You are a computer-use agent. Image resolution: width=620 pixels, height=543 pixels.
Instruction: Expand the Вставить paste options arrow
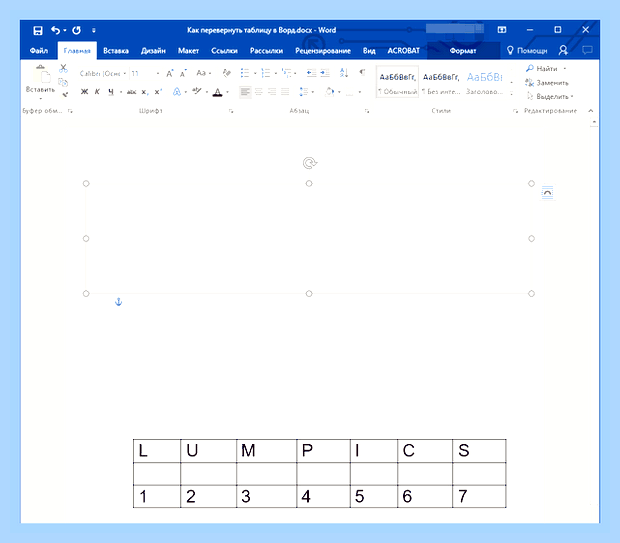40,98
